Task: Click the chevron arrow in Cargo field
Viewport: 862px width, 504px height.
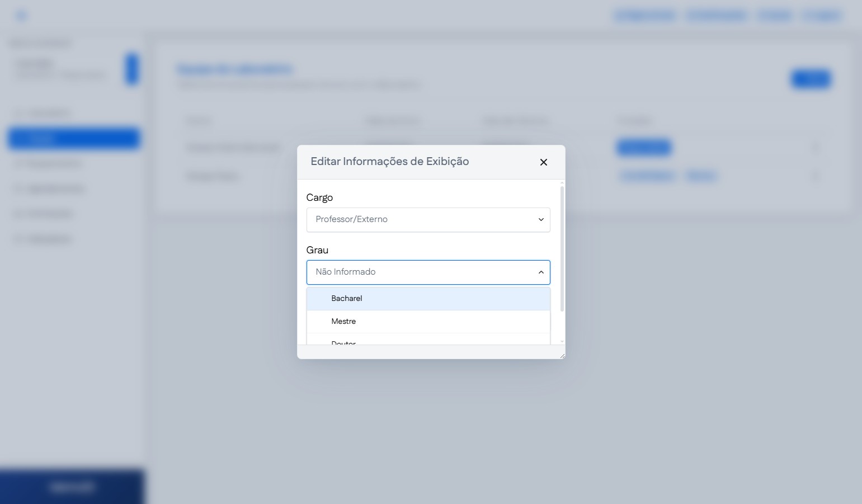Action: 540,220
